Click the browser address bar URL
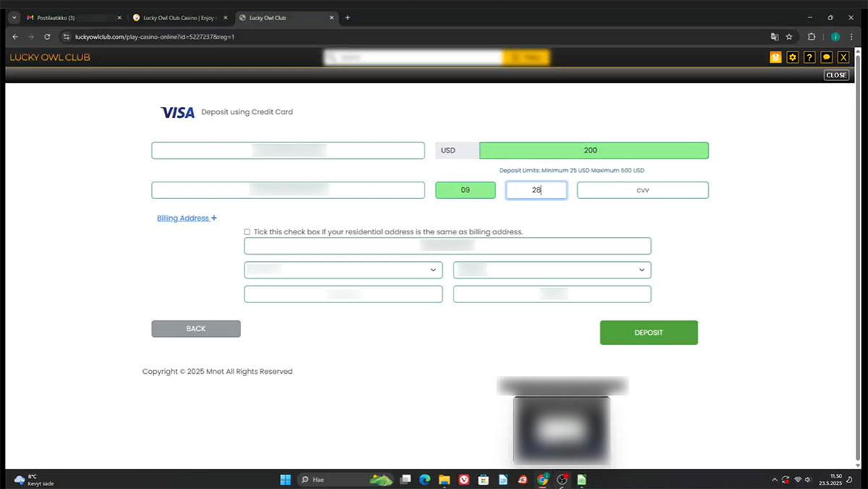This screenshot has width=868, height=489. point(155,36)
